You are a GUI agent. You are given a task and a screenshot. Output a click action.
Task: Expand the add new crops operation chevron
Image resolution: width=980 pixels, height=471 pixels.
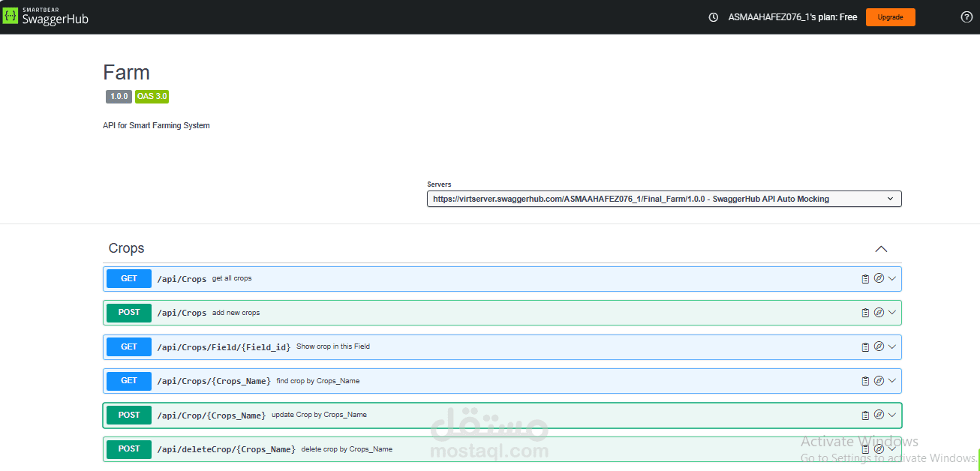(x=892, y=312)
